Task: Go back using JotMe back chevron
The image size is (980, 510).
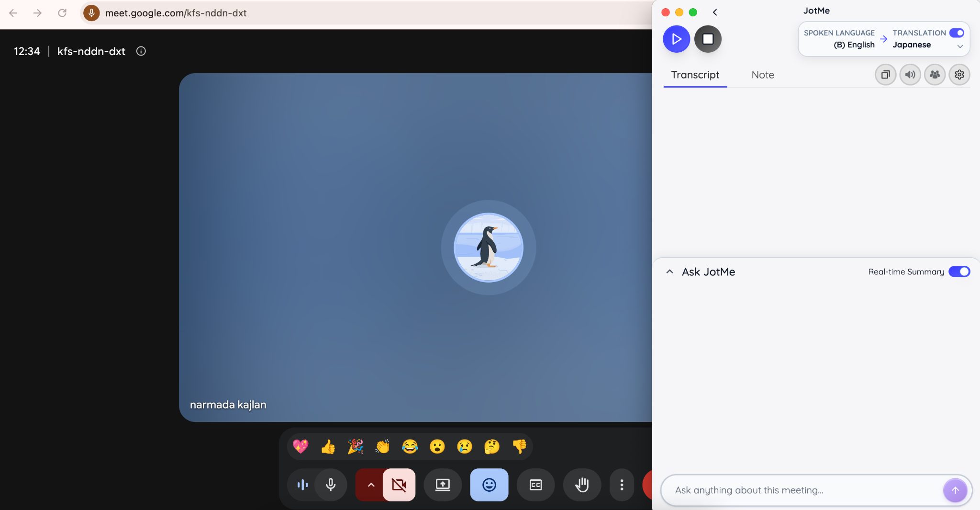Action: (x=715, y=12)
